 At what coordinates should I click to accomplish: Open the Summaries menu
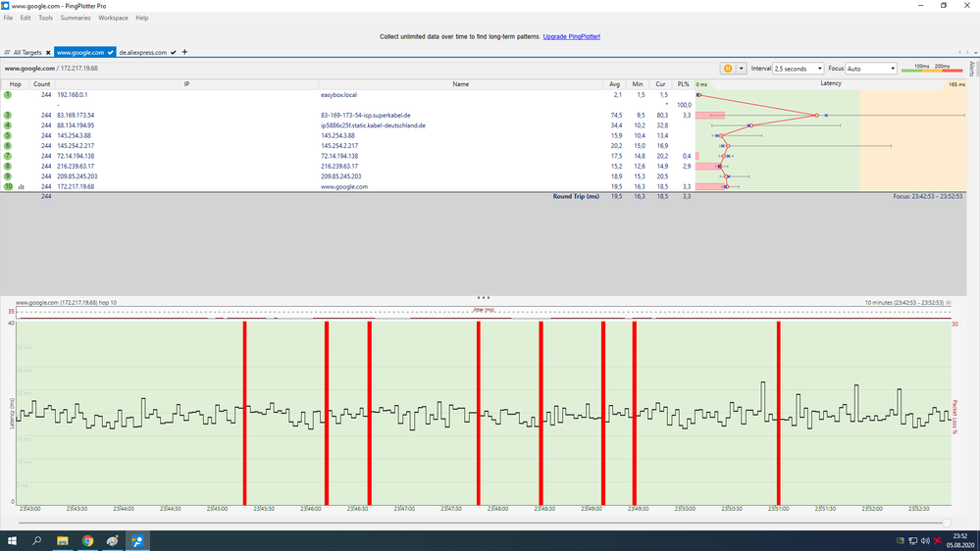[x=76, y=18]
